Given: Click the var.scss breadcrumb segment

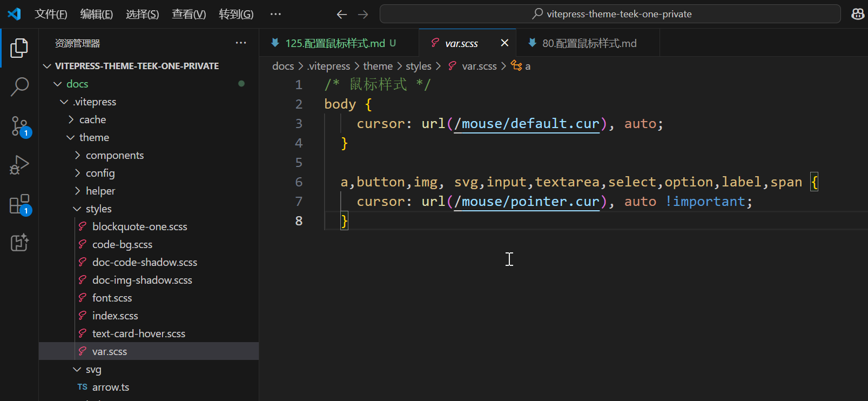Looking at the screenshot, I should [479, 66].
